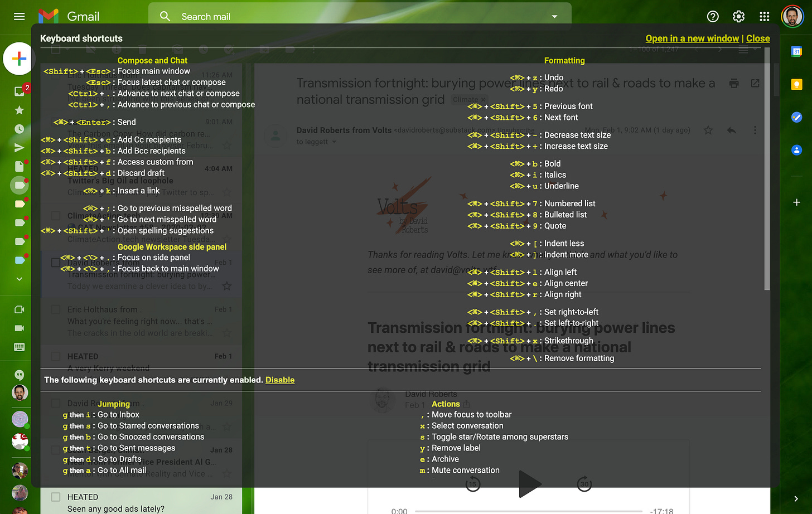The width and height of the screenshot is (812, 514).
Task: Click the 'Jumping' section heading
Action: 114,404
